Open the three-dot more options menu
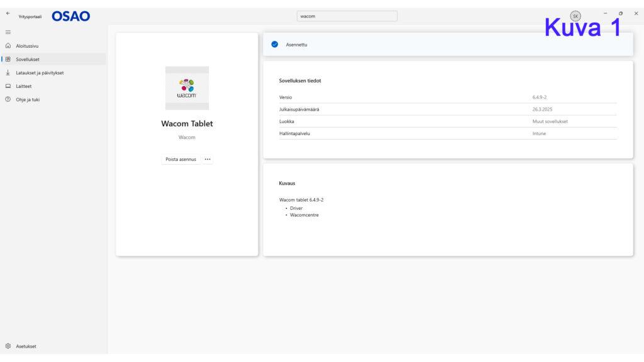The image size is (644, 362). tap(208, 159)
